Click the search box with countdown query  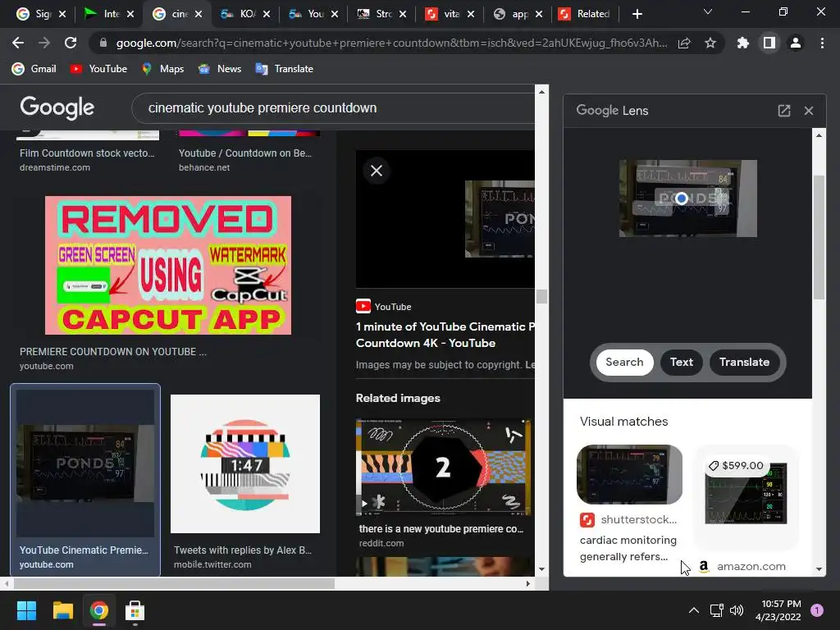pyautogui.click(x=333, y=108)
